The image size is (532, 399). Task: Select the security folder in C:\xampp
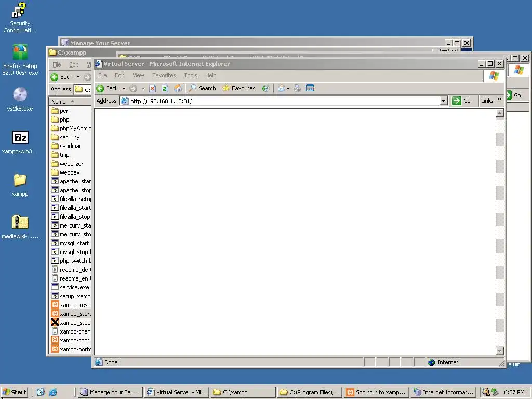point(65,137)
